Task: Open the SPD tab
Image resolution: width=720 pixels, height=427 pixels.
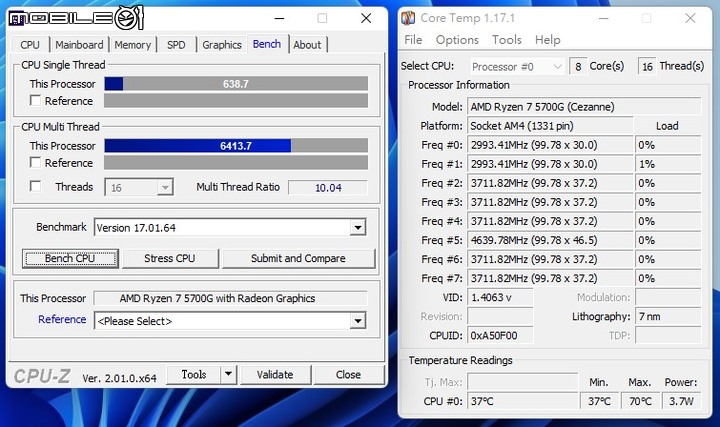Action: coord(176,45)
